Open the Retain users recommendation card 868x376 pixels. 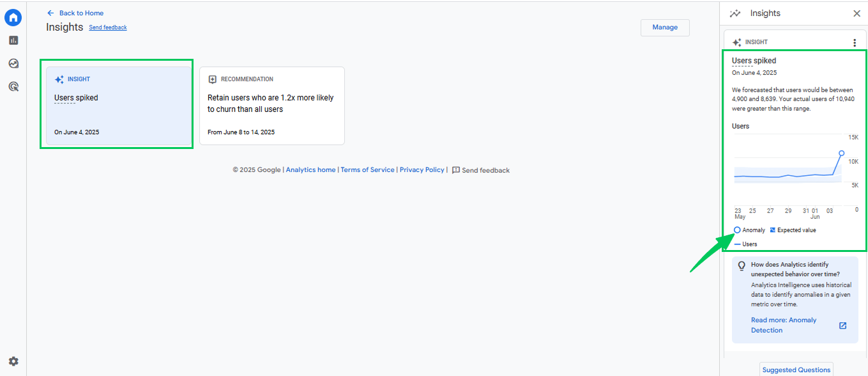pyautogui.click(x=272, y=106)
